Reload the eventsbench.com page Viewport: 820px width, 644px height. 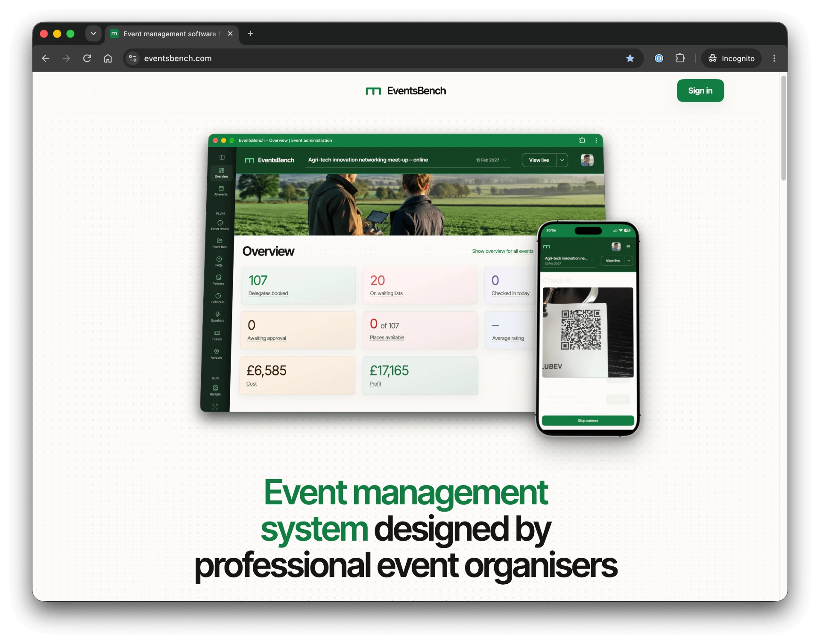pos(87,59)
